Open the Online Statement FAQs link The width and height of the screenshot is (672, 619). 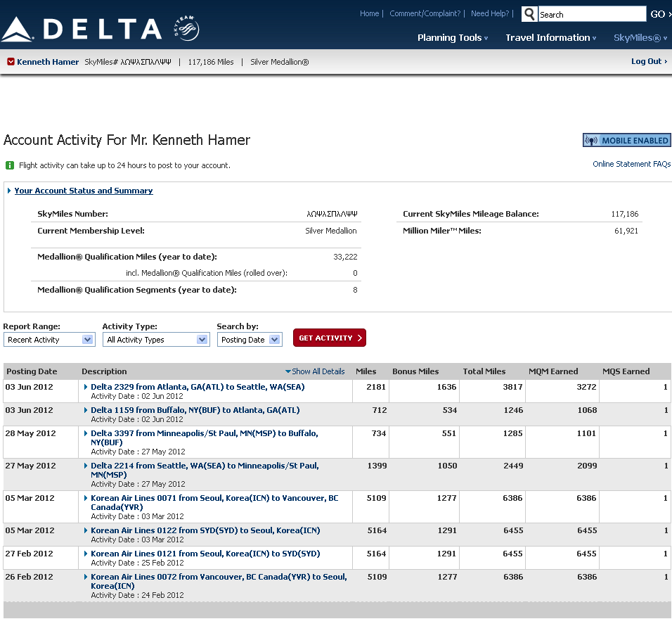631,164
